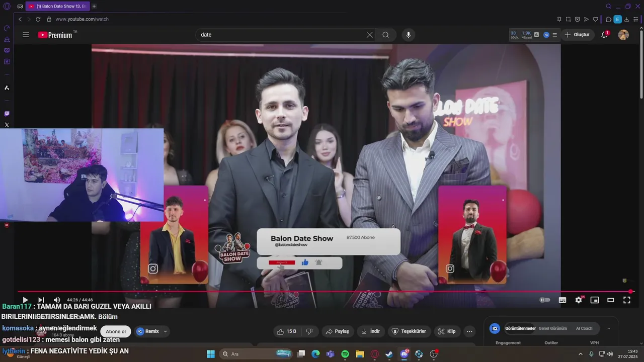Click the address bar URL
Image resolution: width=644 pixels, height=362 pixels.
click(82, 19)
